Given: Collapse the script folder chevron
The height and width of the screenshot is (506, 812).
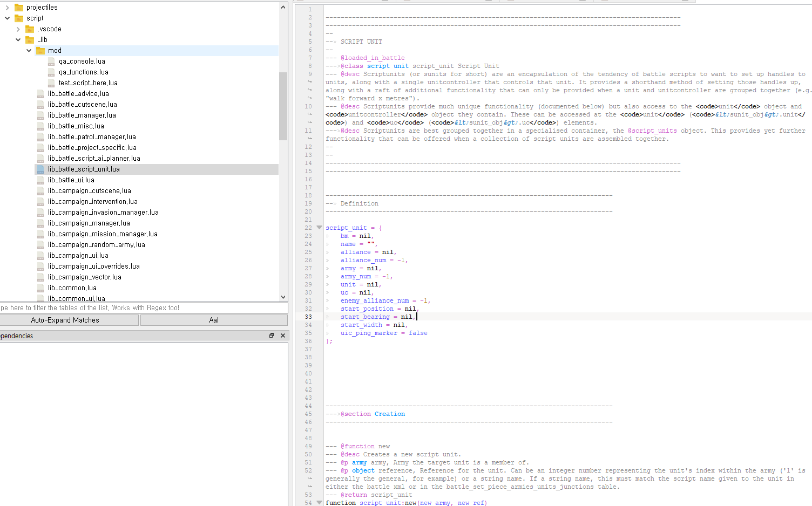Looking at the screenshot, I should (7, 18).
